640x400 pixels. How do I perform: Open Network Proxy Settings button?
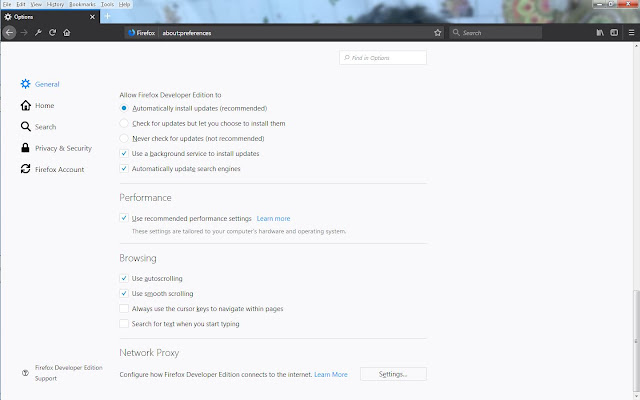coord(393,374)
